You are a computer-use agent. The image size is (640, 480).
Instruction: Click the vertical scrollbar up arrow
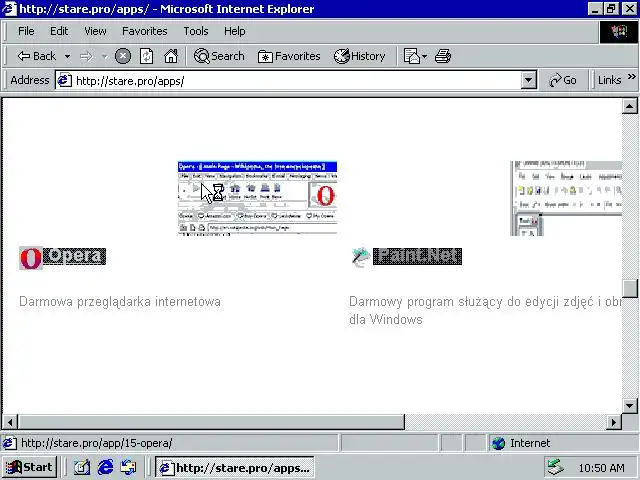pos(630,106)
